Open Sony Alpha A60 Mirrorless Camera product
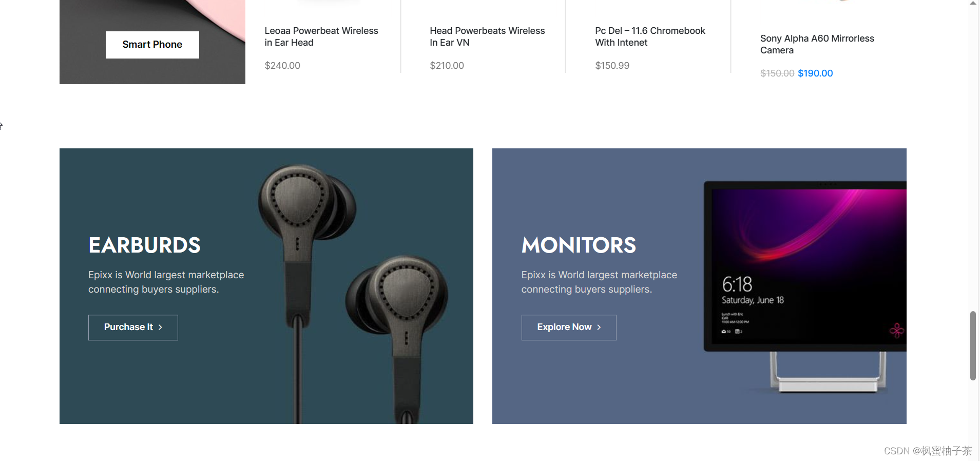 [x=817, y=44]
